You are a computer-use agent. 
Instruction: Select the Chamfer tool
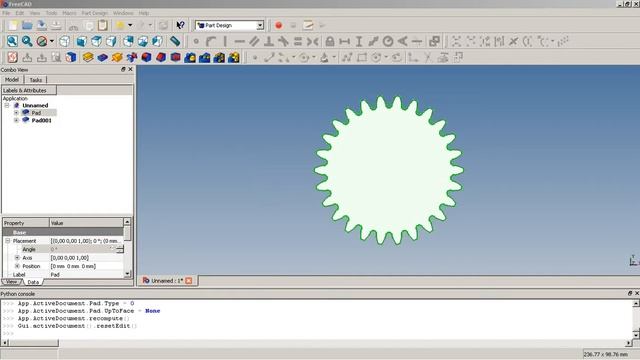[x=161, y=58]
